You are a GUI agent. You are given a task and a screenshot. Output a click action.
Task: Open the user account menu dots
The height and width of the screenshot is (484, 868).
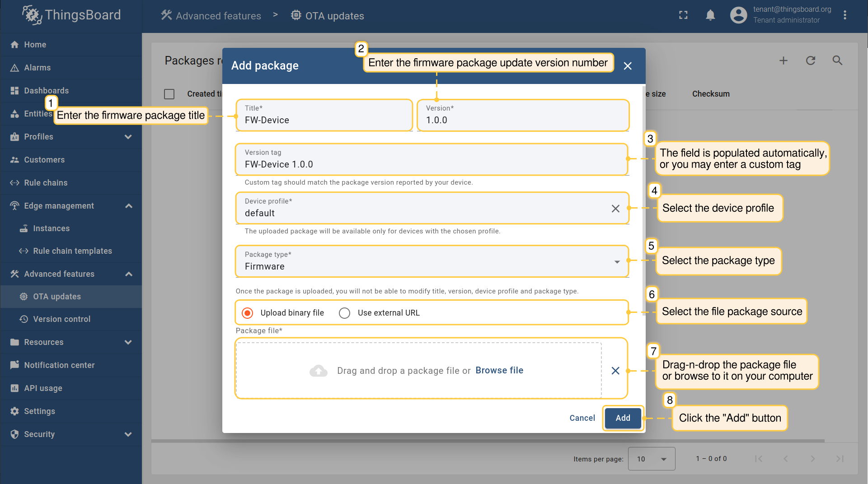click(x=845, y=15)
